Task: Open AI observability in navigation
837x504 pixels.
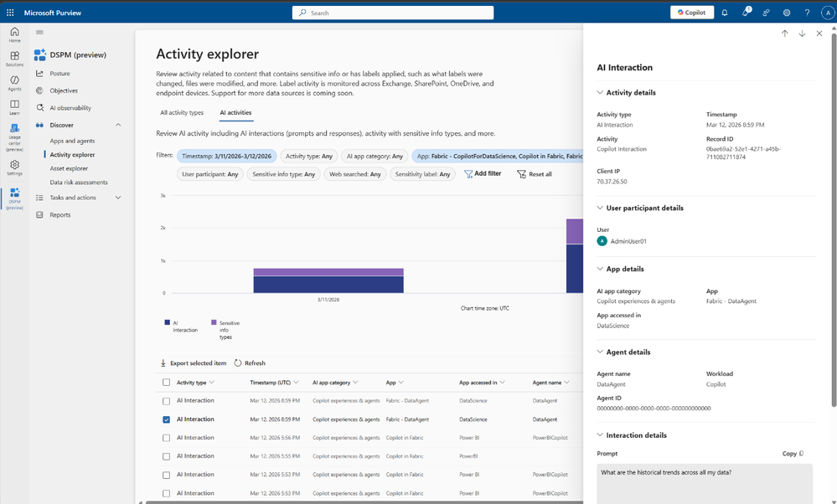Action: point(70,108)
